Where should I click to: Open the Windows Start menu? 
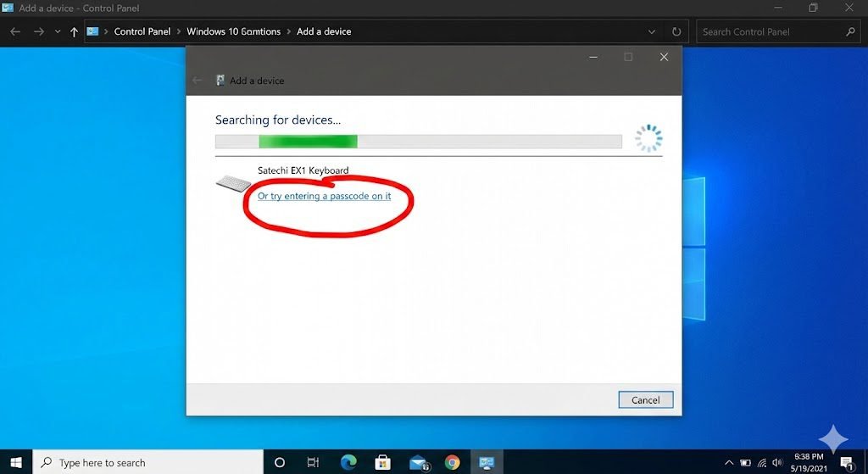tap(16, 462)
